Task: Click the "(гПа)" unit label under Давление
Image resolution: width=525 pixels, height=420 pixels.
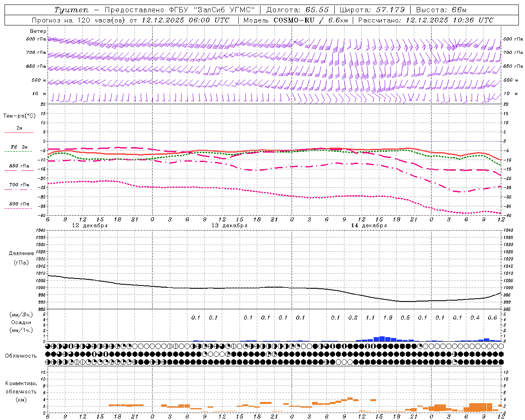Action: click(x=21, y=262)
